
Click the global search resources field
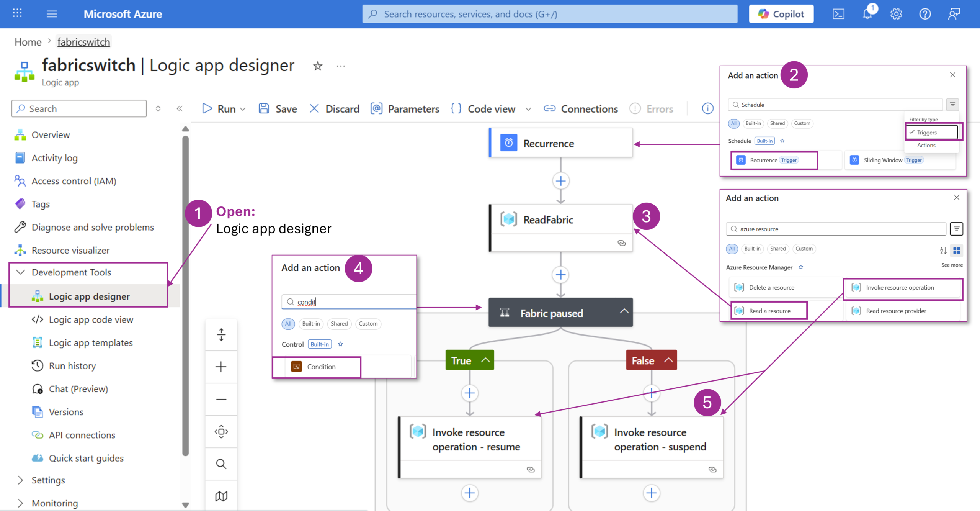click(550, 14)
